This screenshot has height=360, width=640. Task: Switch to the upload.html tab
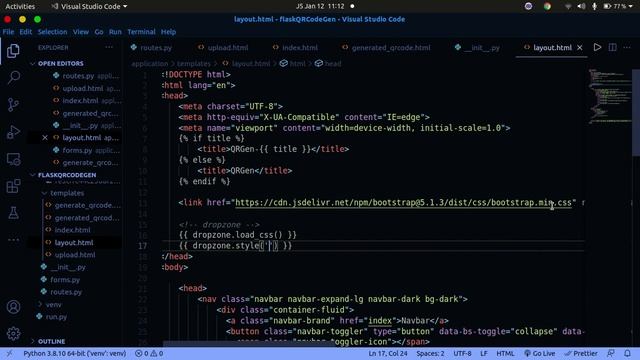224,48
